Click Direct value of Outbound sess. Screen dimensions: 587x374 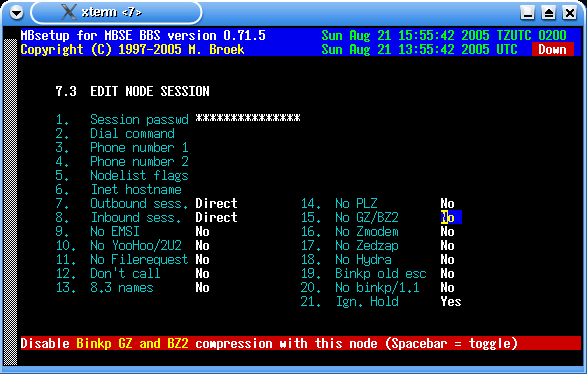pos(216,204)
